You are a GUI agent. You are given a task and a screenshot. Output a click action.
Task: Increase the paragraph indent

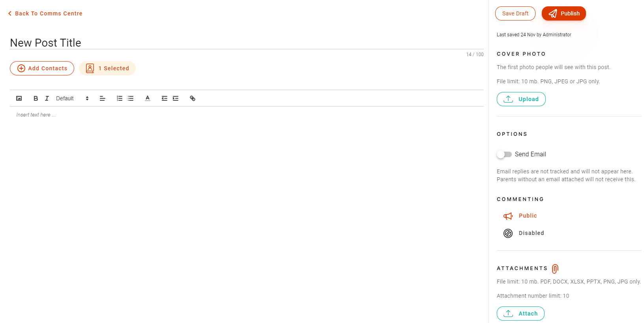176,98
